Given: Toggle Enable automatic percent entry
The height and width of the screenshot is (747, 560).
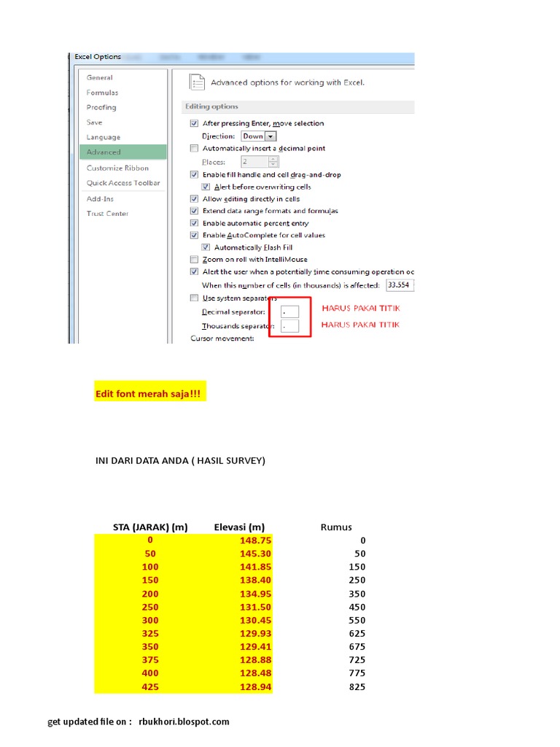Looking at the screenshot, I should pyautogui.click(x=194, y=223).
